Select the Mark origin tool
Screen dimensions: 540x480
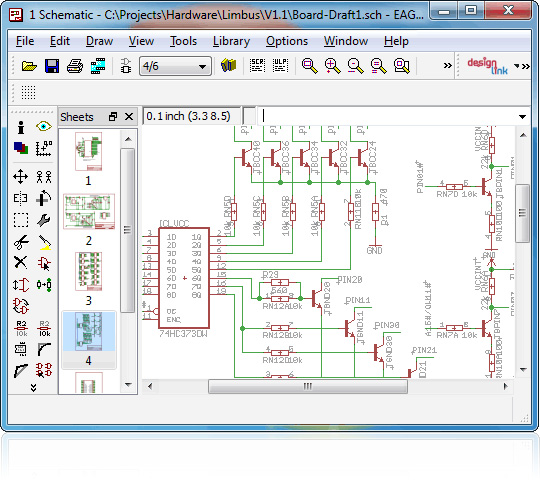[44, 148]
